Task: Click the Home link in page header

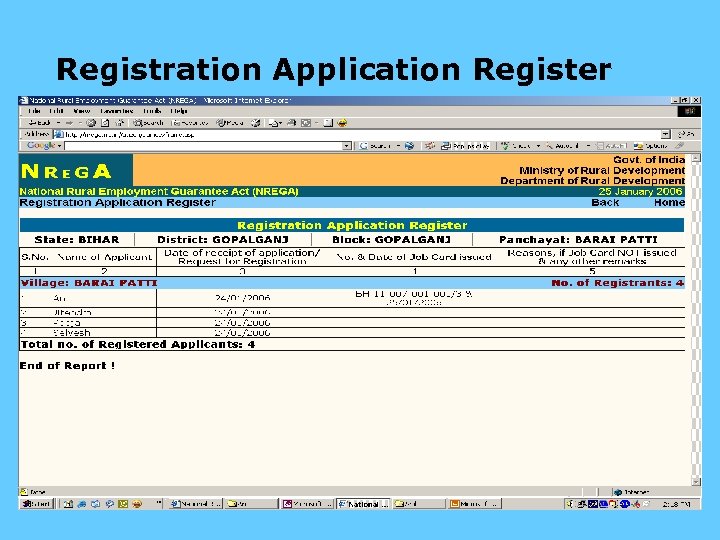Action: point(669,202)
